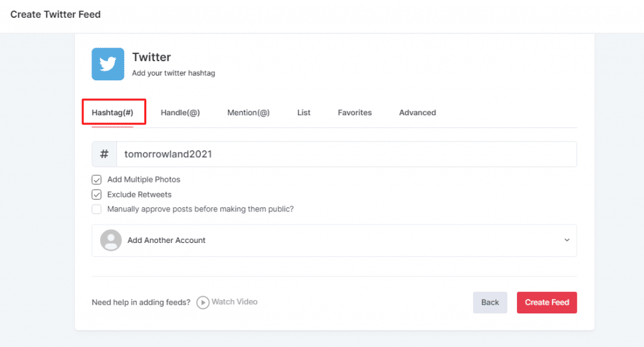Switch to the Favorites tab
The height and width of the screenshot is (347, 644).
tap(355, 113)
